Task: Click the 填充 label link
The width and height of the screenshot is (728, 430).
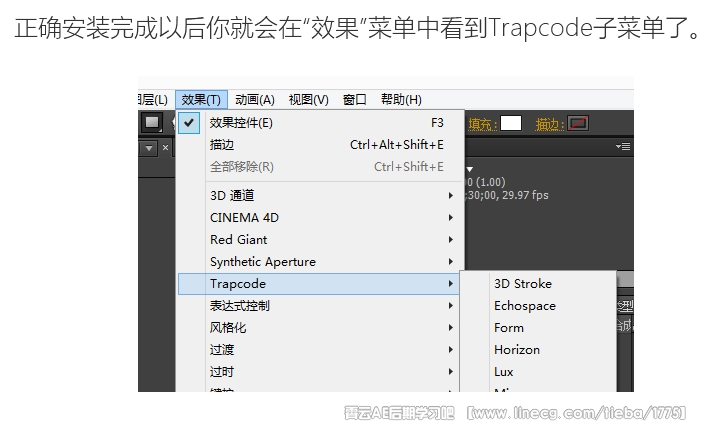Action: click(x=482, y=124)
